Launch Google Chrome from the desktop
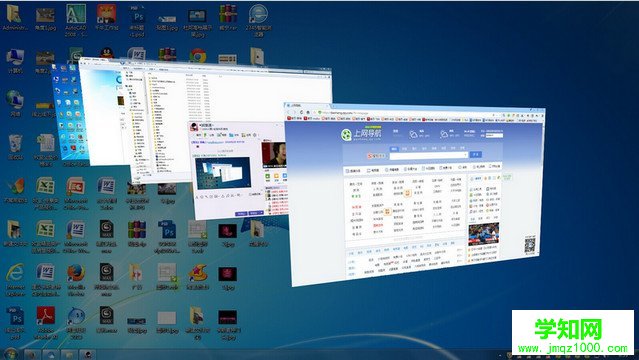This screenshot has width=639, height=360. 198,56
